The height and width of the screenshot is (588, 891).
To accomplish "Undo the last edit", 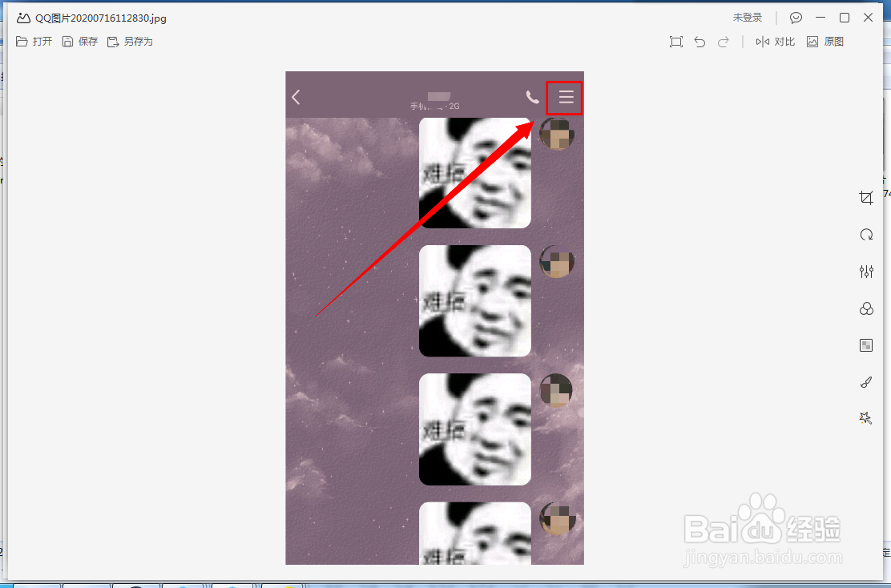I will pos(700,42).
